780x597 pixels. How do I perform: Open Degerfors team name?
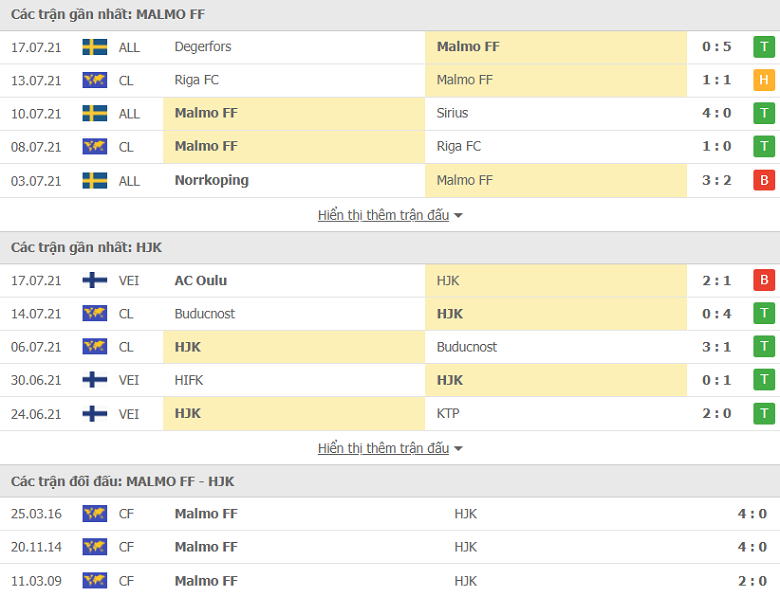203,47
